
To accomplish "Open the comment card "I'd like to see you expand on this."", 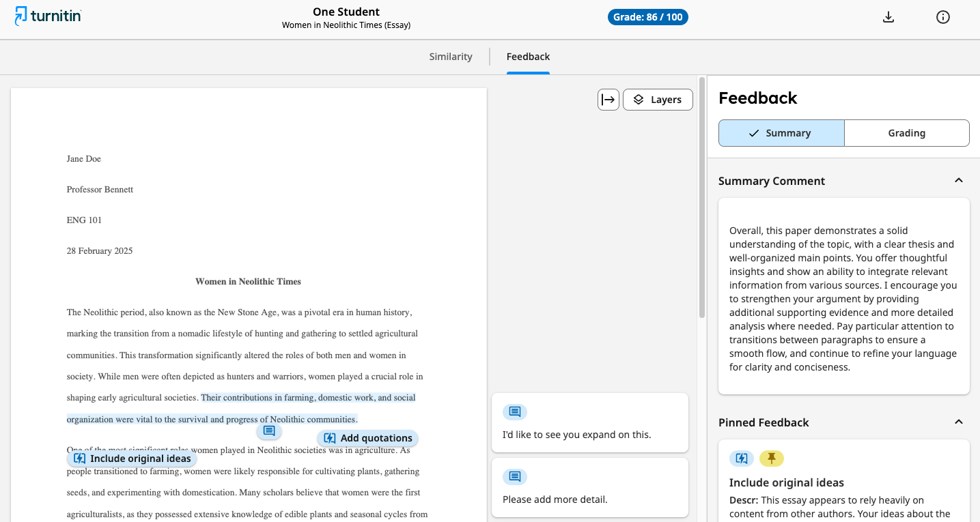I will 590,422.
